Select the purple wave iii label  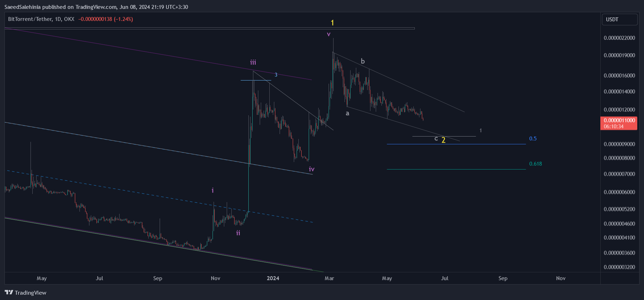click(x=253, y=62)
